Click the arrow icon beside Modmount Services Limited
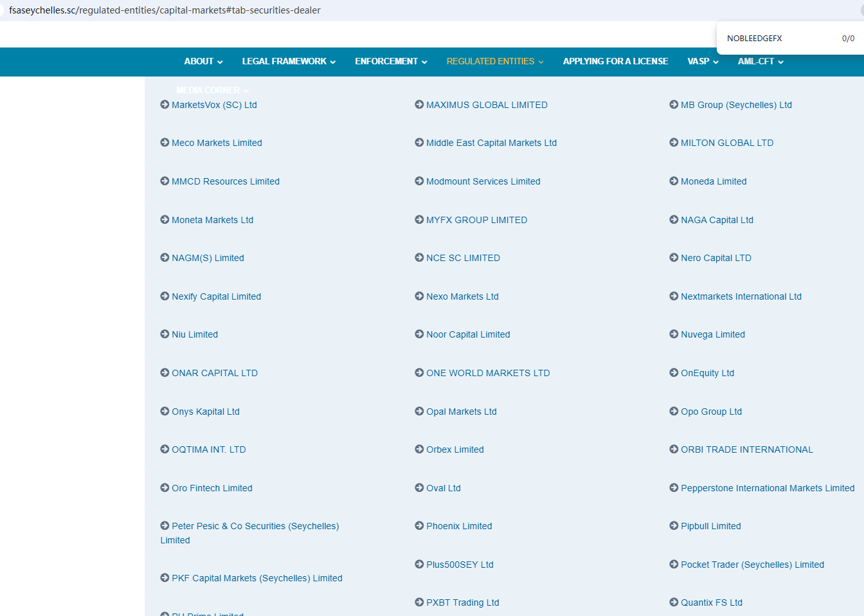The height and width of the screenshot is (616, 864). click(x=419, y=181)
